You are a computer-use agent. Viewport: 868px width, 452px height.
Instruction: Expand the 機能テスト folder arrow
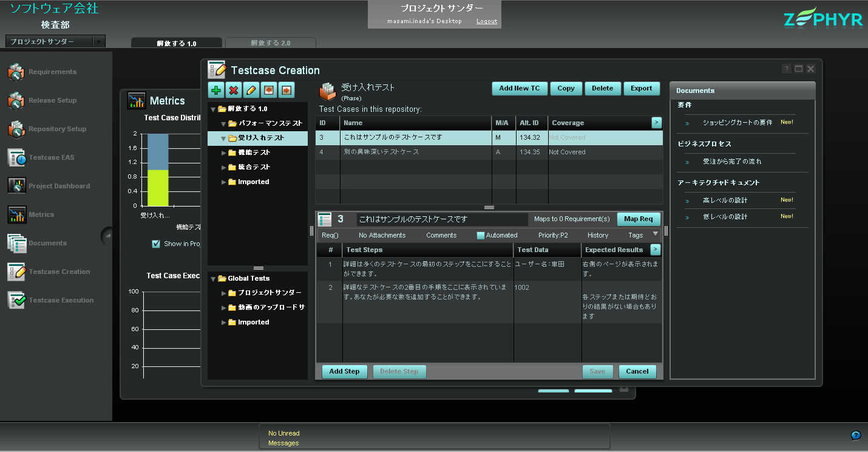click(223, 152)
